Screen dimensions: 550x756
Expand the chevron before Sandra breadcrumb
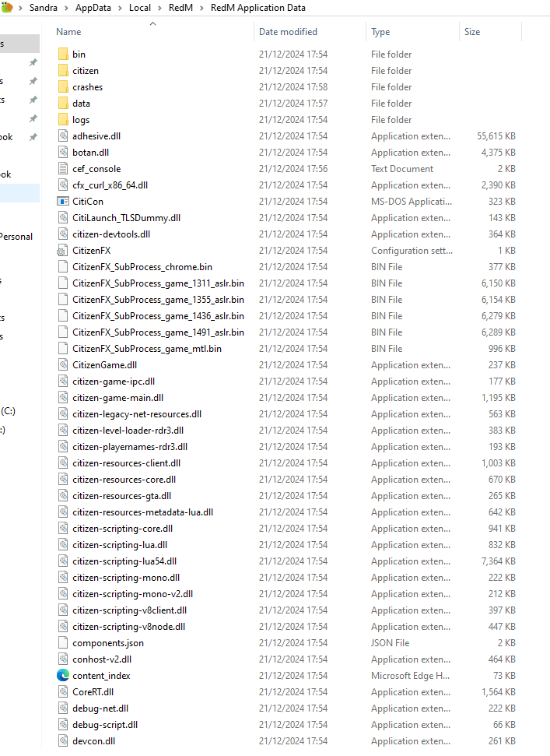coord(20,8)
